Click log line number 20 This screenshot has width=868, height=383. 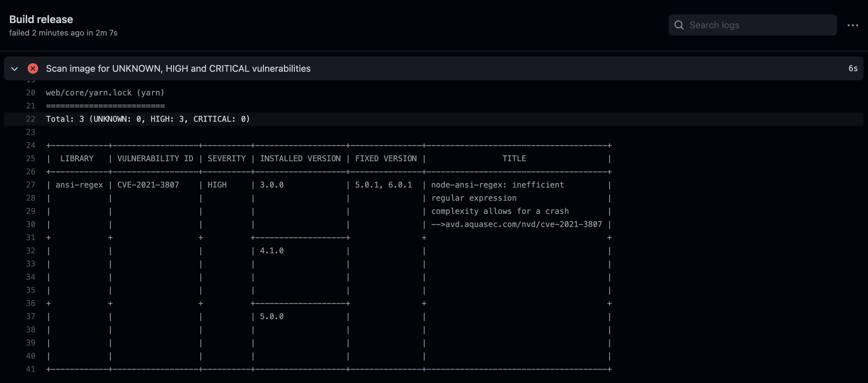point(31,93)
